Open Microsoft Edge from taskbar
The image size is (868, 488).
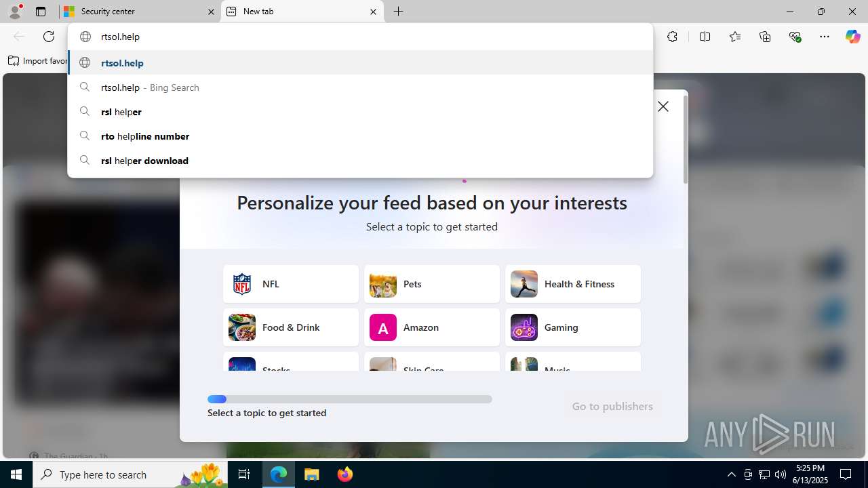pos(279,474)
